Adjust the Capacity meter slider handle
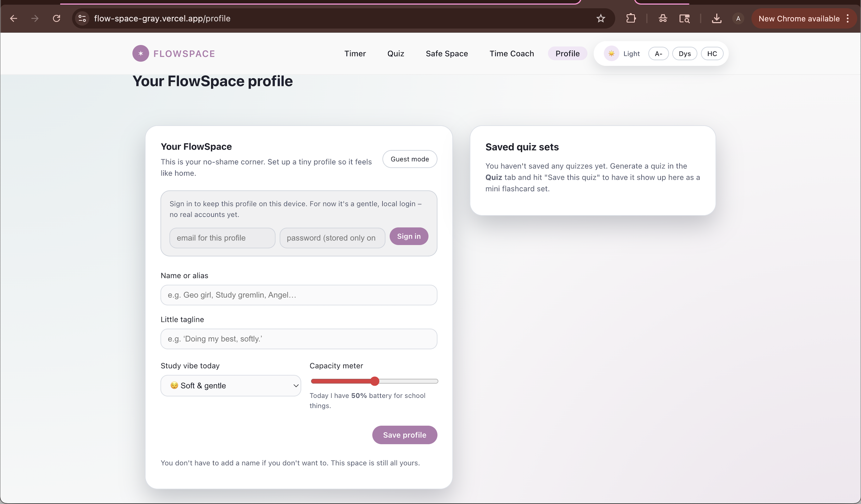The image size is (861, 504). tap(375, 381)
